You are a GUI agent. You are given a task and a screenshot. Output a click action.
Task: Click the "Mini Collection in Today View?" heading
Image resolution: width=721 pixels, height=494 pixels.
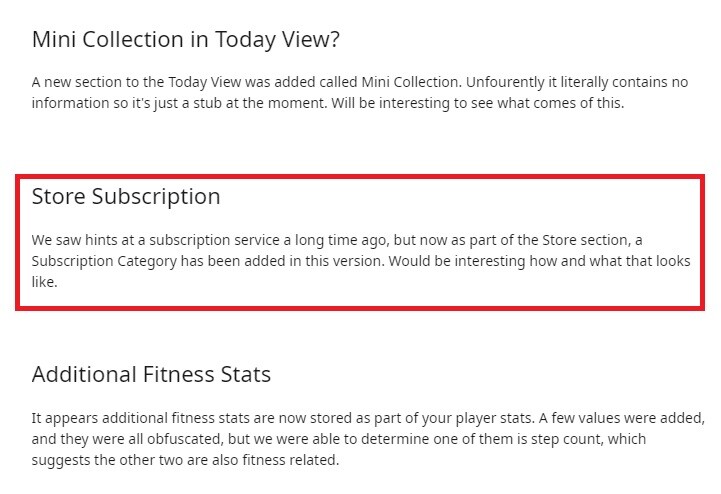pyautogui.click(x=186, y=40)
